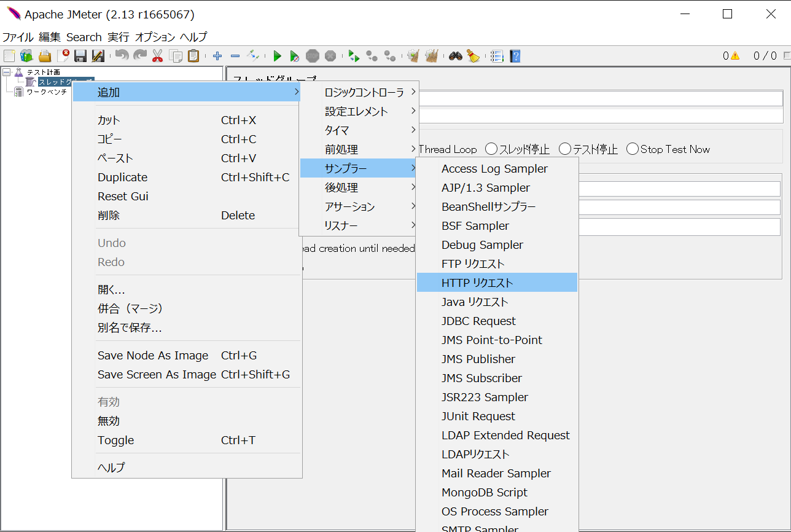Open the リスナー submenu

point(341,226)
